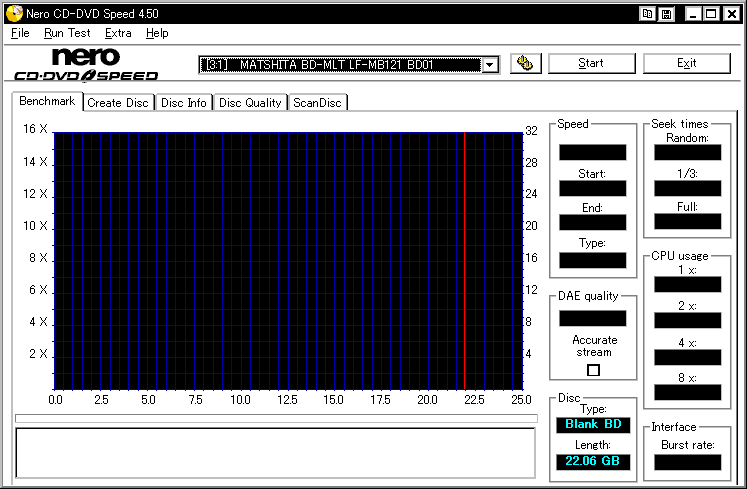Switch to the Disc Info tab

184,102
